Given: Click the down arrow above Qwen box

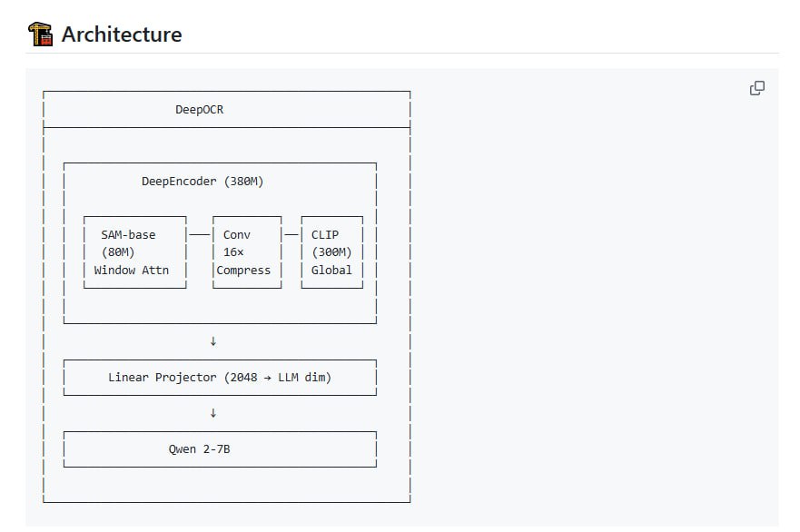Looking at the screenshot, I should point(213,413).
